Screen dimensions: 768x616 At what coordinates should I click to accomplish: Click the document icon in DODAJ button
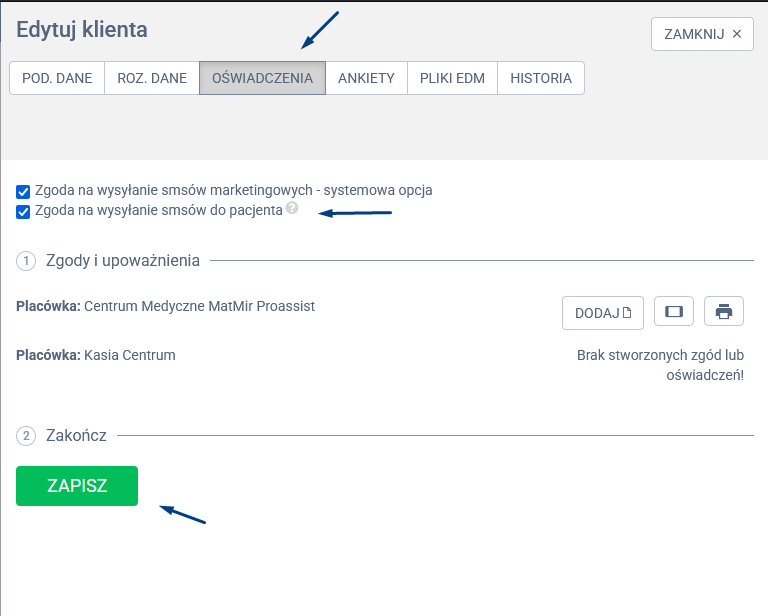coord(627,313)
